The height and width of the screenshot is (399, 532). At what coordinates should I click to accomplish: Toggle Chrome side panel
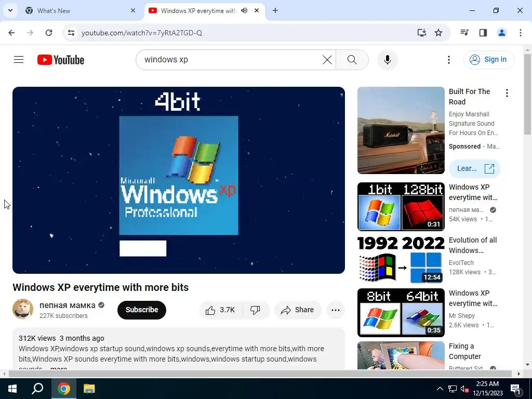click(483, 33)
